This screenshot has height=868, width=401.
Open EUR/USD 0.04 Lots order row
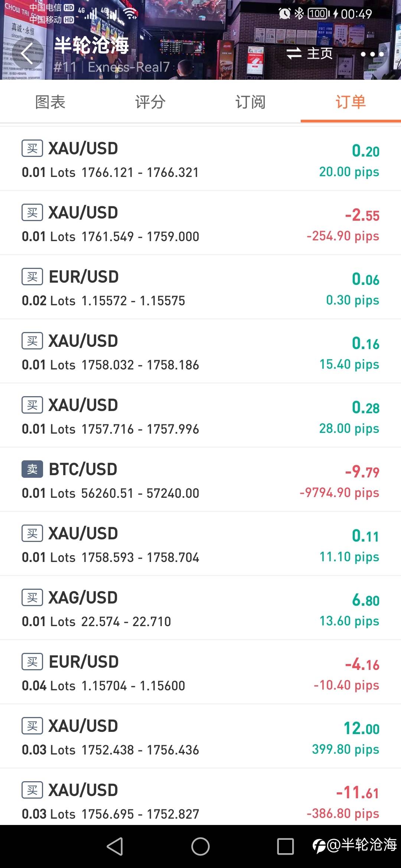click(200, 673)
